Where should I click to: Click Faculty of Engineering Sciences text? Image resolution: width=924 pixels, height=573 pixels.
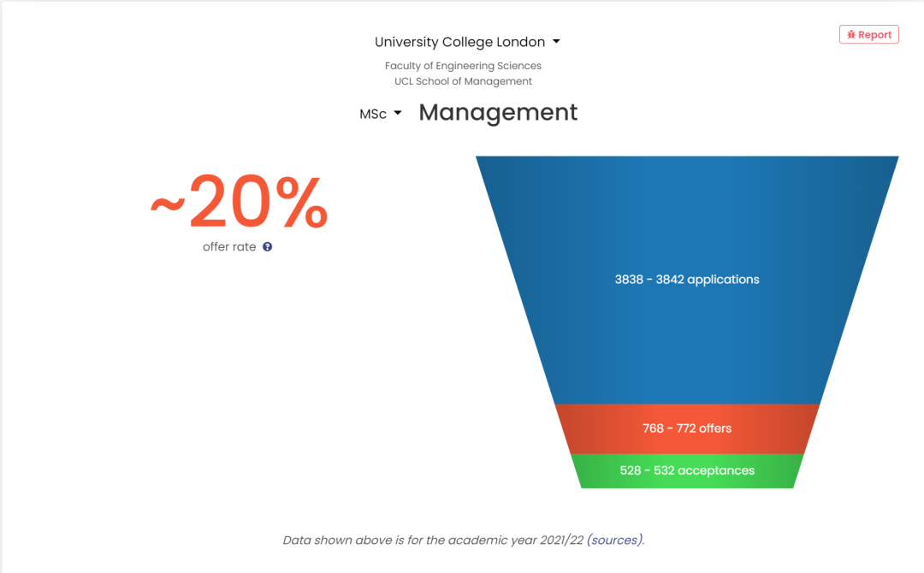463,66
